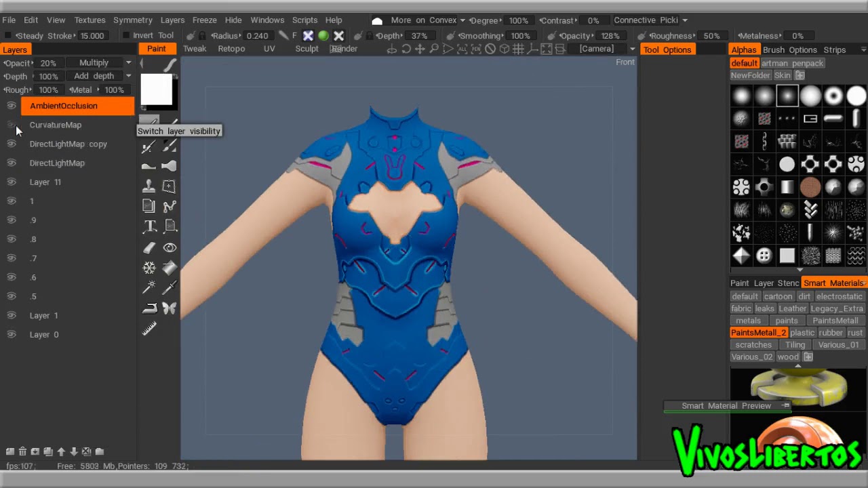This screenshot has width=868, height=488.
Task: Click the NewFolder alpha folder
Action: (750, 75)
